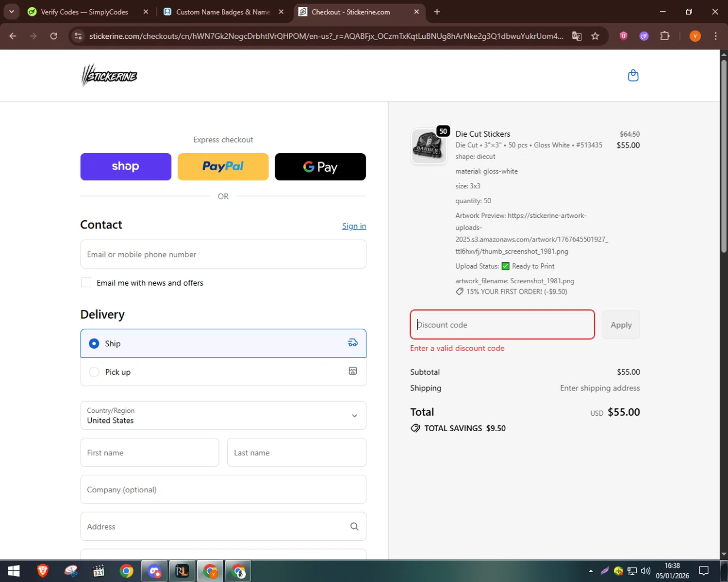Pay with Shop Pay express button
Screen dimensions: 728x582
click(126, 167)
